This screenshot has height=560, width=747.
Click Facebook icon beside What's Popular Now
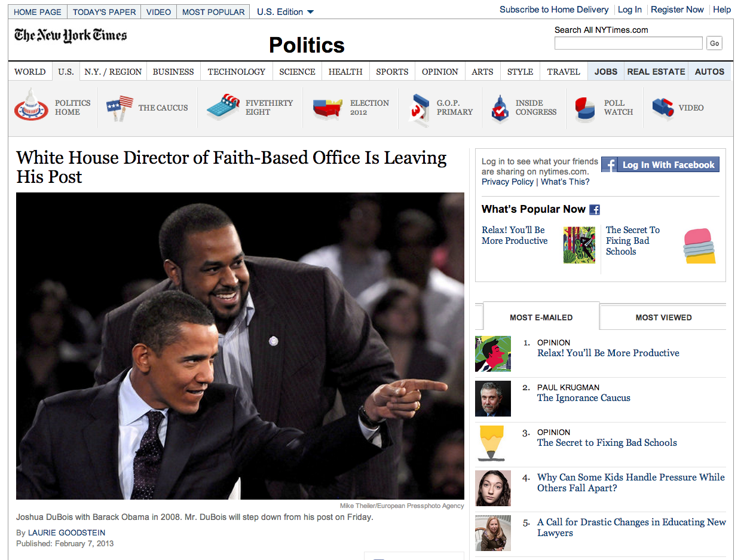pos(595,209)
